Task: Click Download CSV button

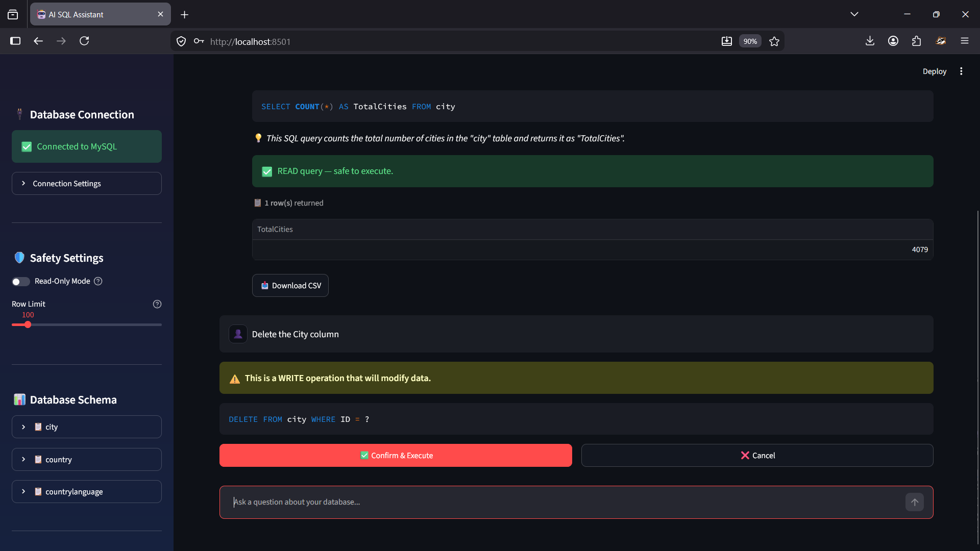Action: point(290,285)
